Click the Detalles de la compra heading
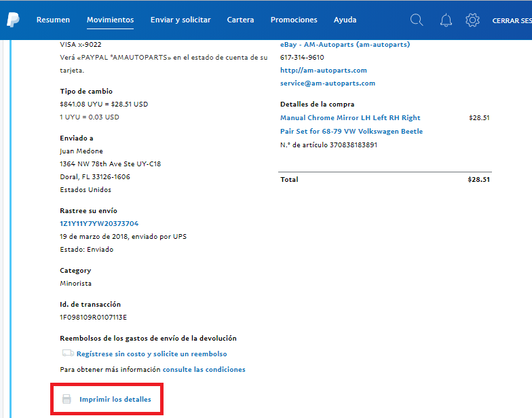The width and height of the screenshot is (532, 418). (x=318, y=104)
